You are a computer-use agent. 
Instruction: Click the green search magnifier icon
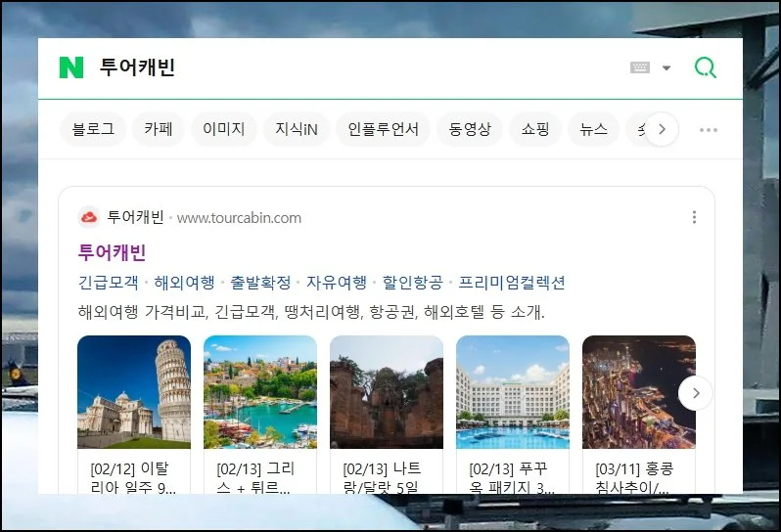pyautogui.click(x=705, y=67)
